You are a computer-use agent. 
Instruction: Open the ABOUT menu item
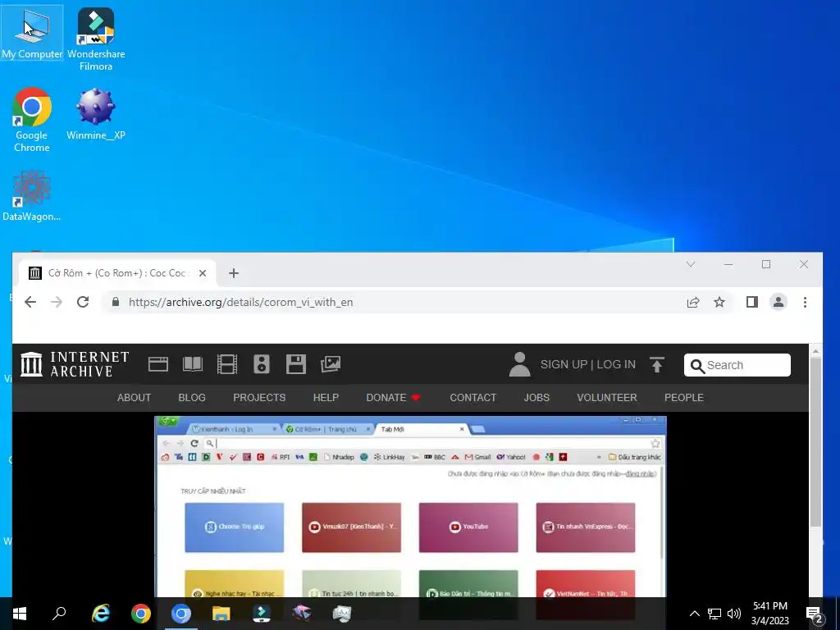(134, 398)
